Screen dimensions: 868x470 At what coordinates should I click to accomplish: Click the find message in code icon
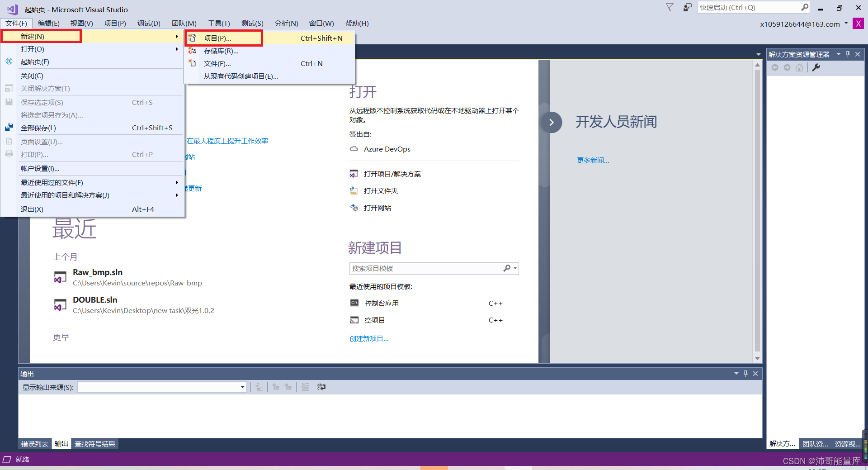coord(259,387)
